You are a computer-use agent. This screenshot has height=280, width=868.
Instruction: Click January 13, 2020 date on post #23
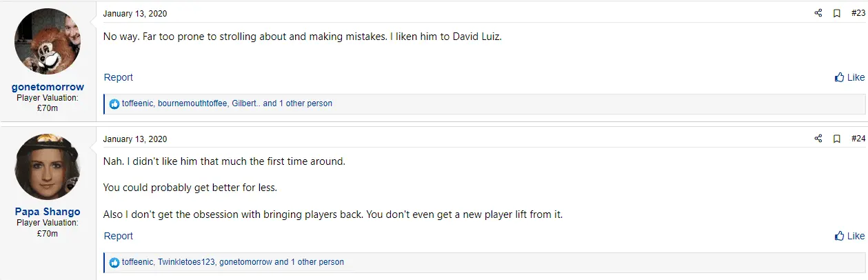click(x=135, y=13)
